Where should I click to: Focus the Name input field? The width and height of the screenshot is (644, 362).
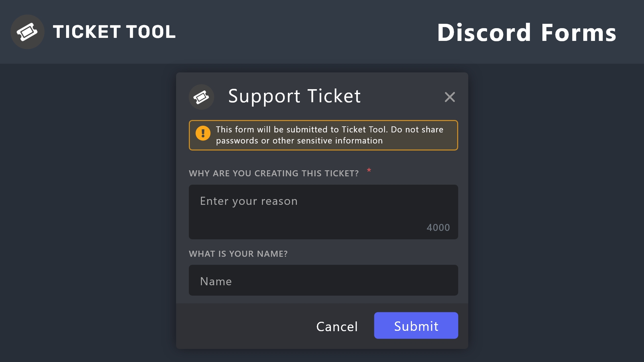(323, 280)
